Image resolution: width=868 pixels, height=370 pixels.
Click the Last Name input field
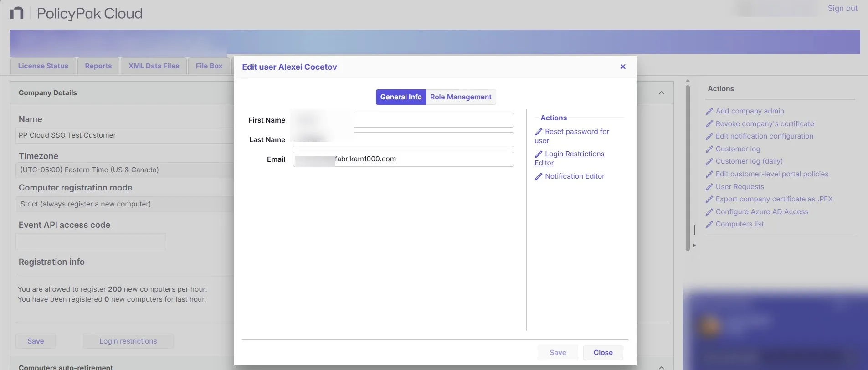403,140
